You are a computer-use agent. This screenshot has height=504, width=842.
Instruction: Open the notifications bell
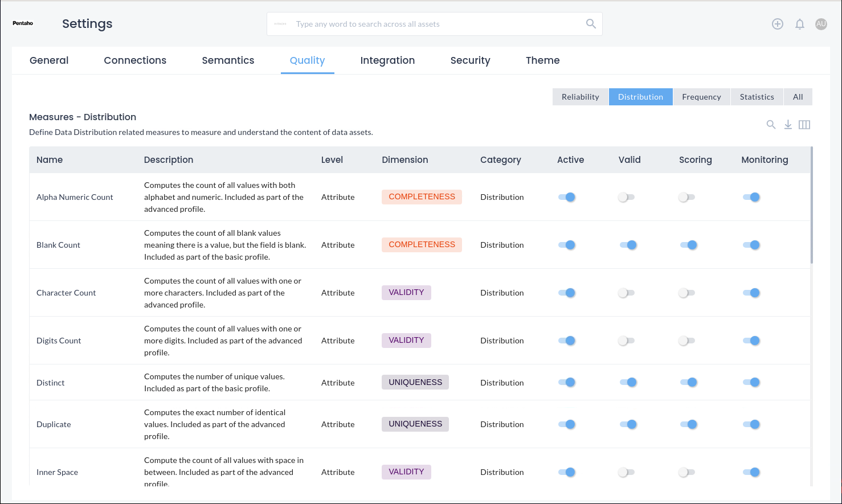coord(800,24)
